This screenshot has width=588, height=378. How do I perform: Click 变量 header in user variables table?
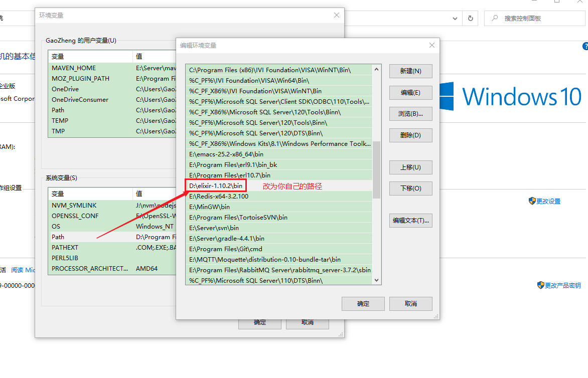(90, 57)
